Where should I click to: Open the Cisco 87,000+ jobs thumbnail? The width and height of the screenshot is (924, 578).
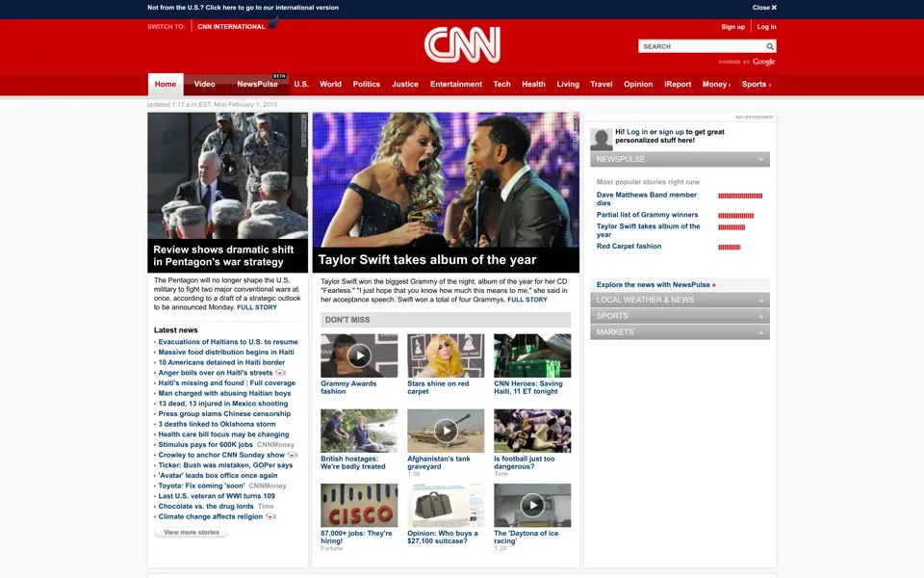(x=359, y=506)
